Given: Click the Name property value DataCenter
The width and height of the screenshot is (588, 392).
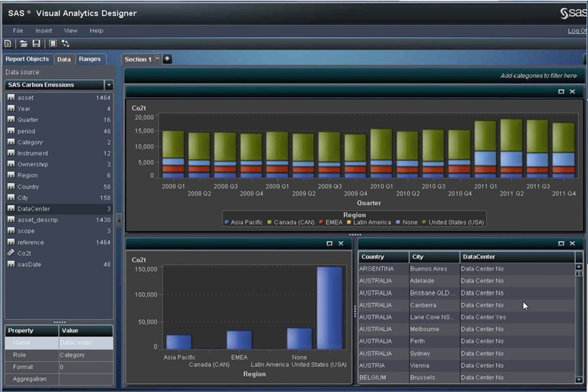Looking at the screenshot, I should (86, 343).
